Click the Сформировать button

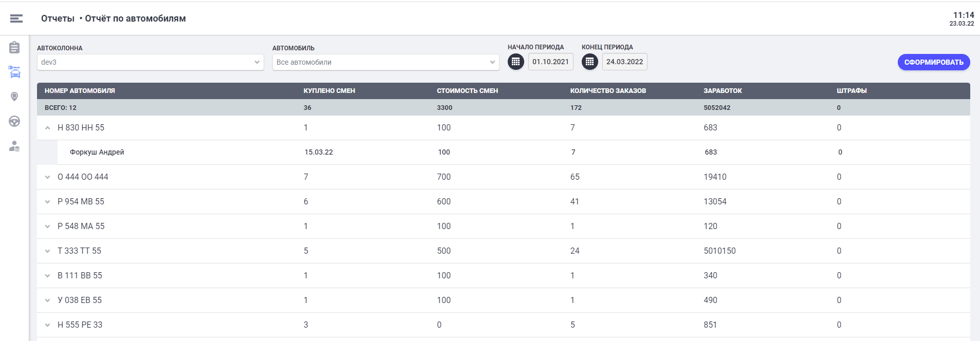[933, 62]
